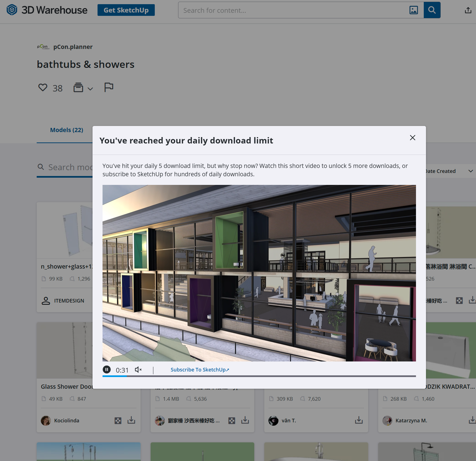Open the image search camera icon
The width and height of the screenshot is (476, 461).
click(x=413, y=10)
